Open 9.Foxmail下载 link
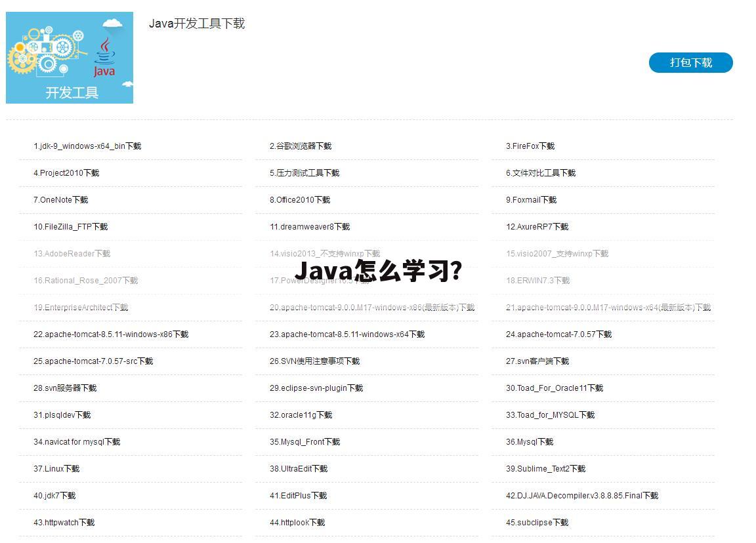 tap(531, 200)
